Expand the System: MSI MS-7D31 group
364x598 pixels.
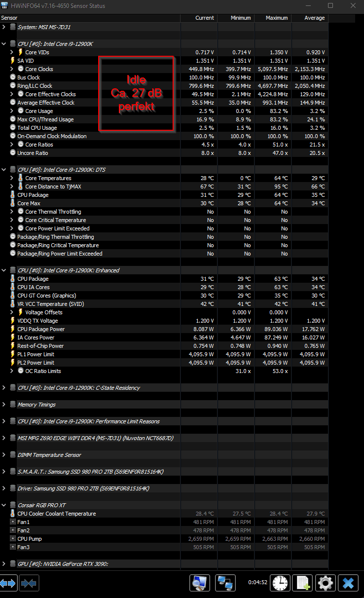coord(4,27)
